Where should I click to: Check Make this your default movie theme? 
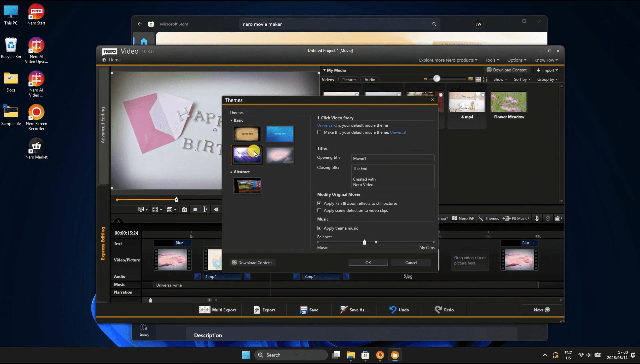(x=319, y=132)
